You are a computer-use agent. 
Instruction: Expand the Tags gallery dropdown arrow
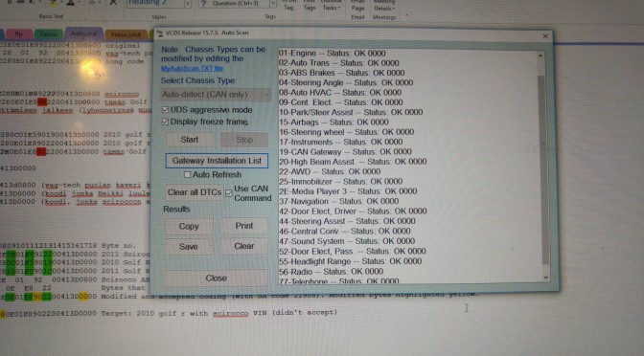tap(273, 4)
